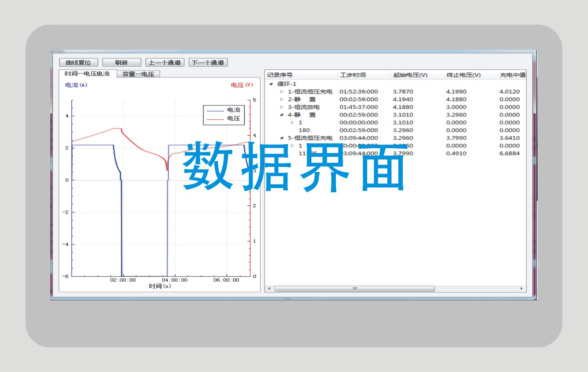Collapse the 4-静置 step node
588x372 pixels.
point(282,115)
